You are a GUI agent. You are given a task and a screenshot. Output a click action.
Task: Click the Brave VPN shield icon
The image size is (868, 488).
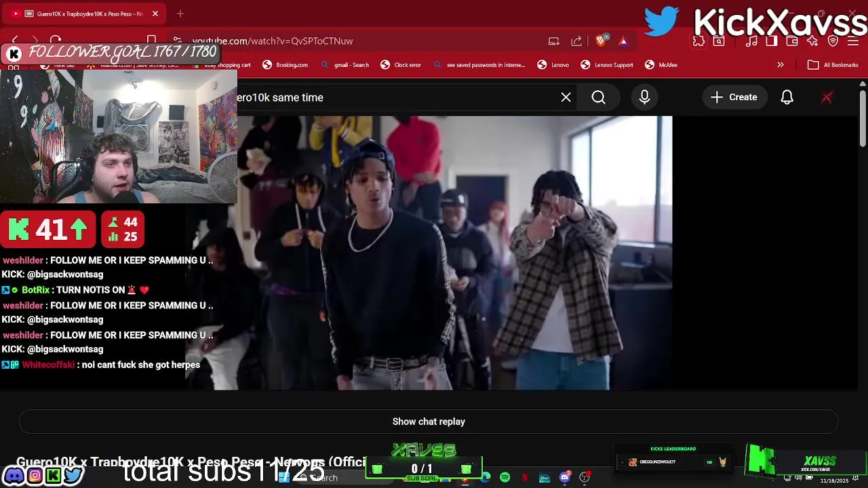(833, 41)
